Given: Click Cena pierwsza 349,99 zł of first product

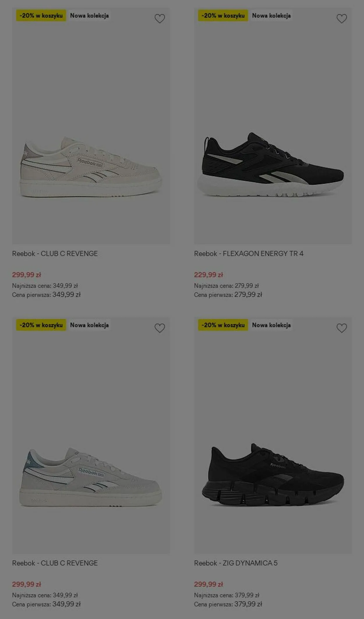Looking at the screenshot, I should [x=46, y=294].
